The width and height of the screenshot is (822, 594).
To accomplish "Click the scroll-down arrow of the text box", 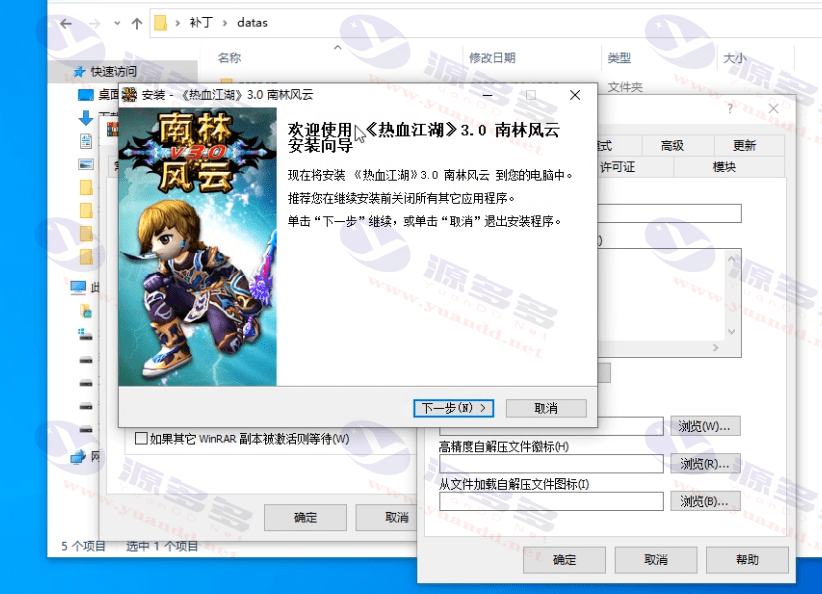I will coord(732,332).
